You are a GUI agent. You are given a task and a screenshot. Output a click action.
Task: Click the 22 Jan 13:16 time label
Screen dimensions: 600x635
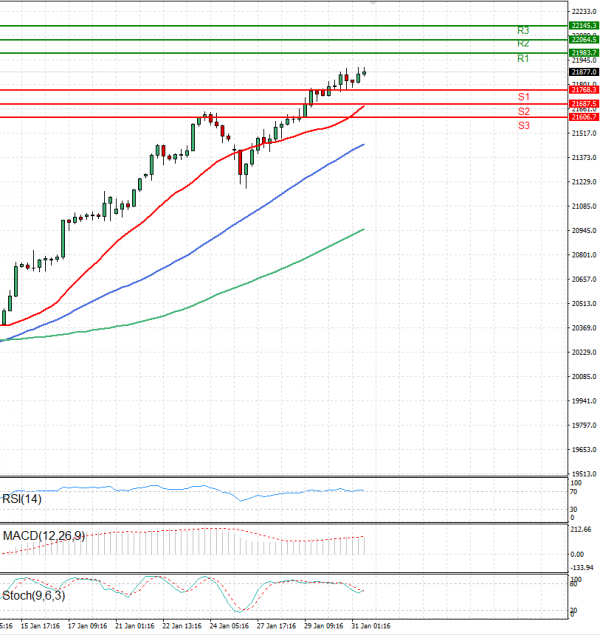182,626
